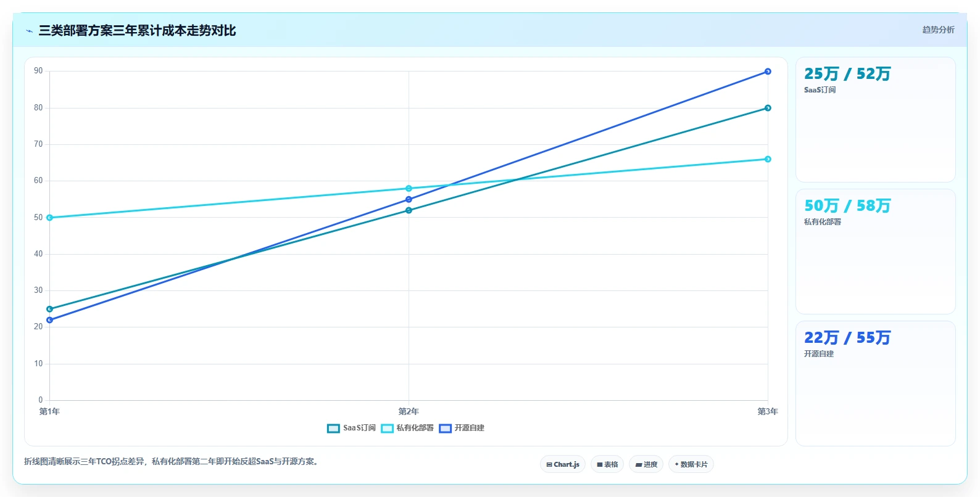
Task: Click the 趋势分析 label in header
Action: pos(938,30)
